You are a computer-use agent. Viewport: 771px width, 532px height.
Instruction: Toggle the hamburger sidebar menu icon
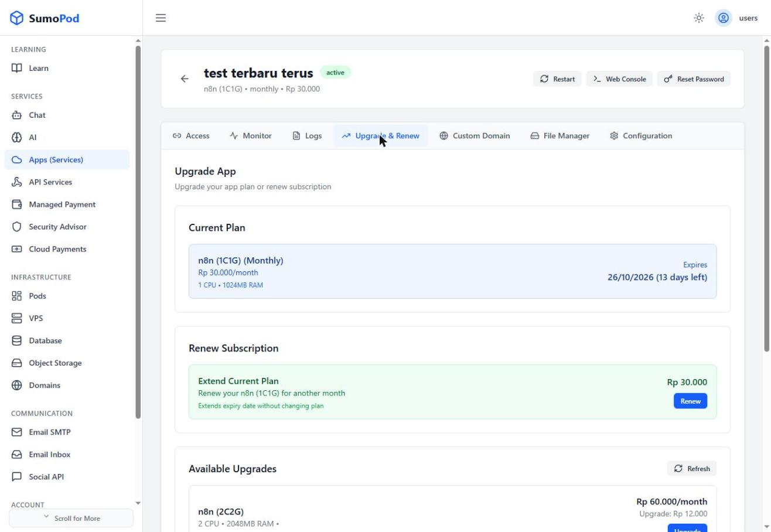(x=161, y=18)
